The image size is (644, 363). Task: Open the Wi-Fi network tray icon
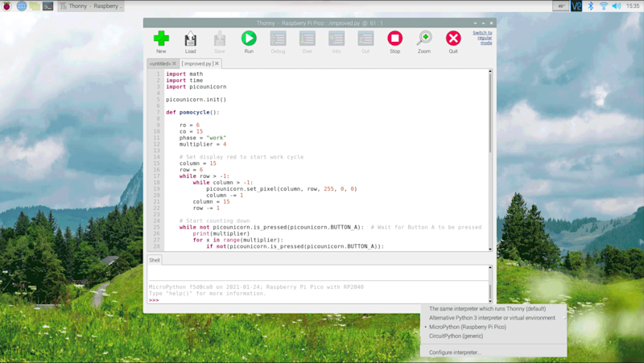click(x=603, y=6)
